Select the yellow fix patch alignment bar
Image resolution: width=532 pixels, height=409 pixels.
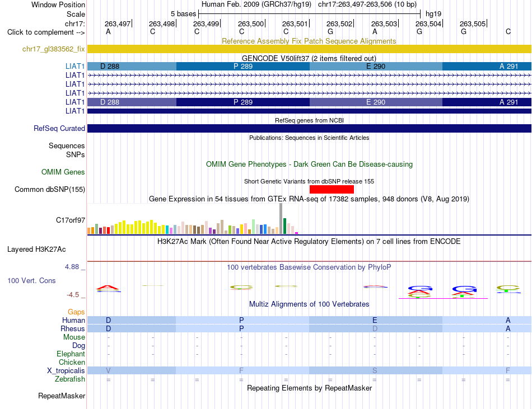pos(309,49)
